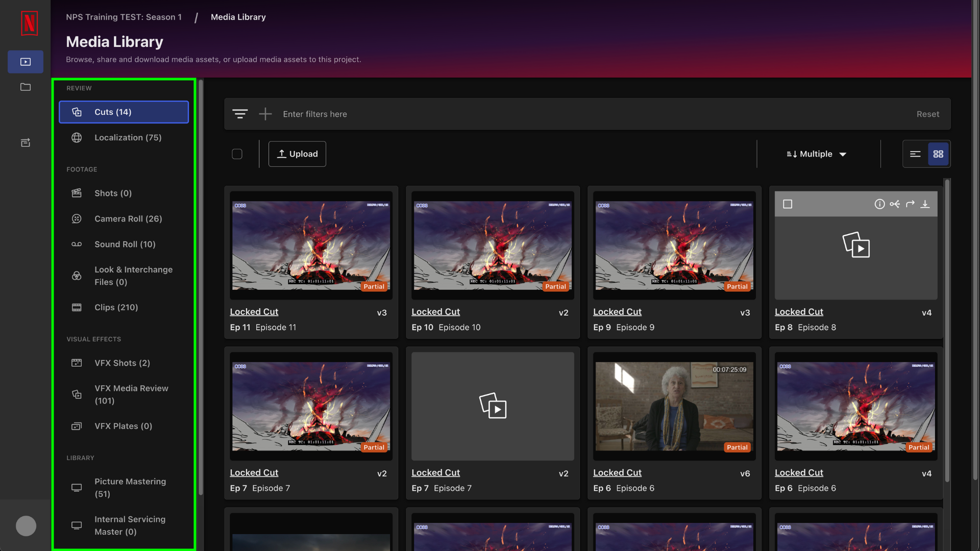Click the grid's vertical scrollbar
The height and width of the screenshot is (551, 980).
[x=947, y=330]
